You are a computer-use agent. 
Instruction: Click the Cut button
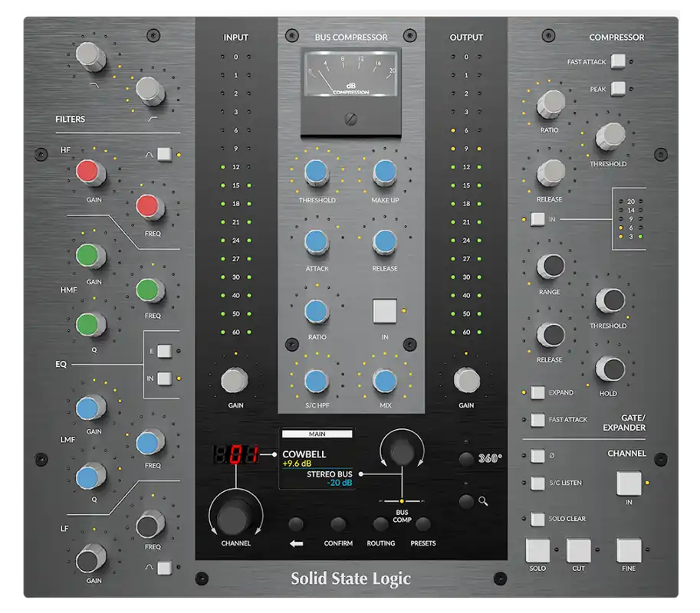(x=579, y=550)
